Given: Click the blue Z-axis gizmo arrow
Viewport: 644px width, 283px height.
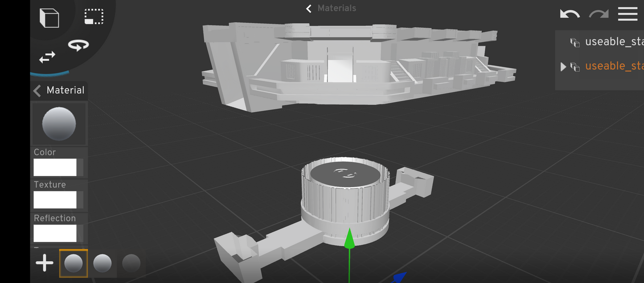Looking at the screenshot, I should click(399, 277).
